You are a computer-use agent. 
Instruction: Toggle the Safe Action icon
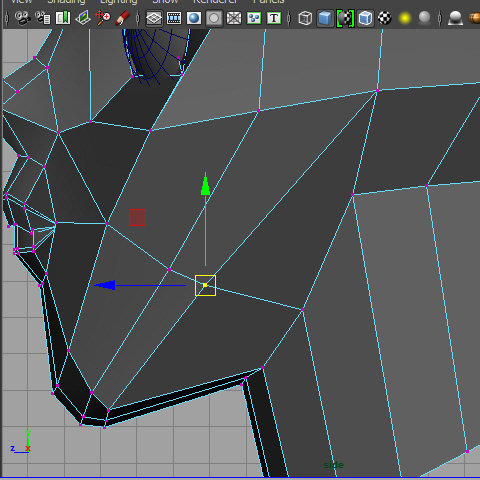coord(254,18)
